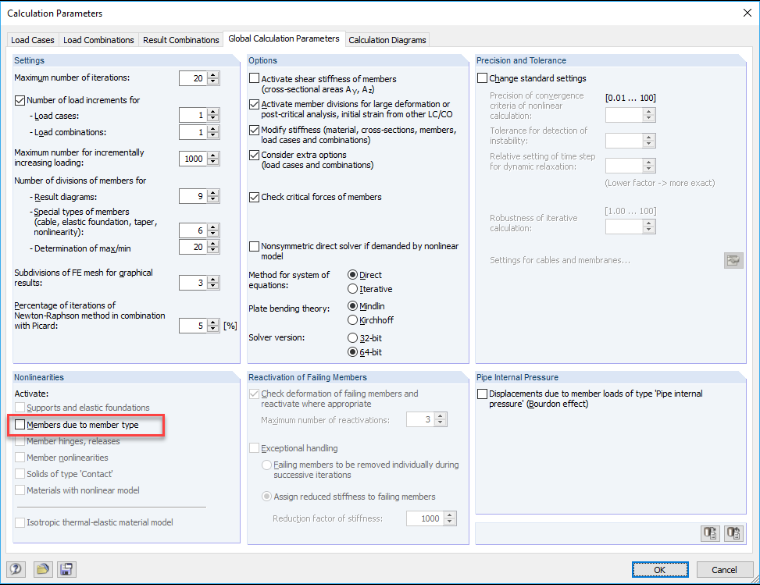Adjust Determination of max/min spinner
Screen dimensions: 760x585
pyautogui.click(x=213, y=247)
